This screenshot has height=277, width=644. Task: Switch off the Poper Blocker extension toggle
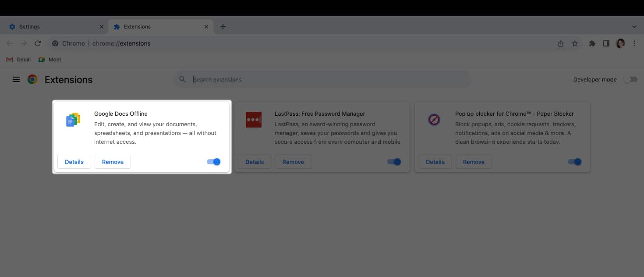(x=575, y=162)
